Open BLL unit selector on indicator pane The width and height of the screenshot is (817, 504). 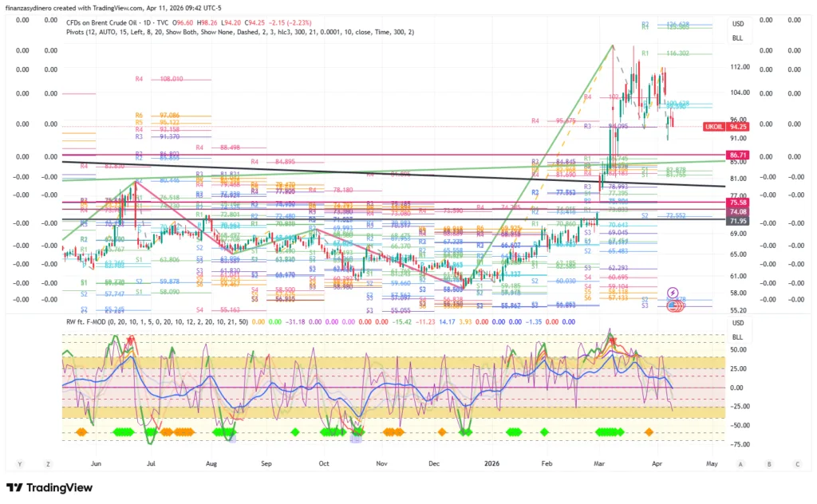click(x=737, y=337)
